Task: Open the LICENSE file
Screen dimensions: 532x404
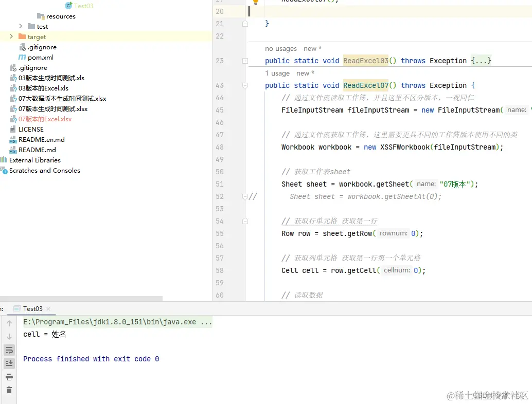Action: (x=31, y=129)
